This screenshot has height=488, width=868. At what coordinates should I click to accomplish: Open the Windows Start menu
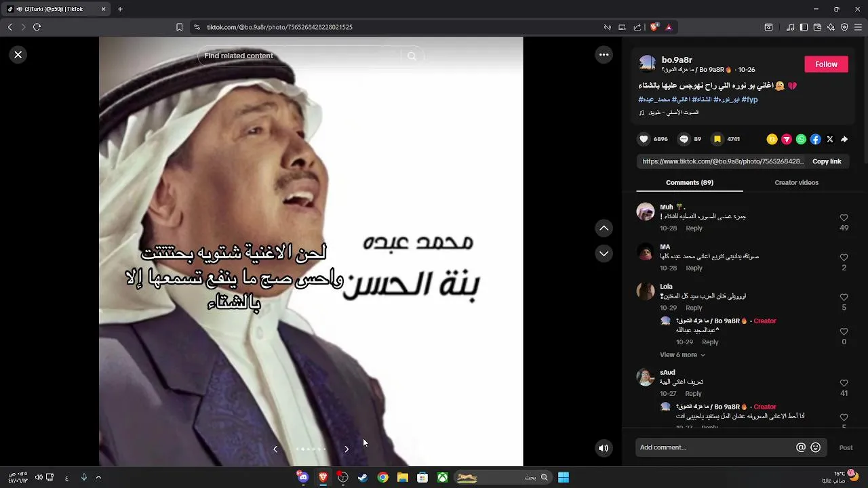pos(564,477)
